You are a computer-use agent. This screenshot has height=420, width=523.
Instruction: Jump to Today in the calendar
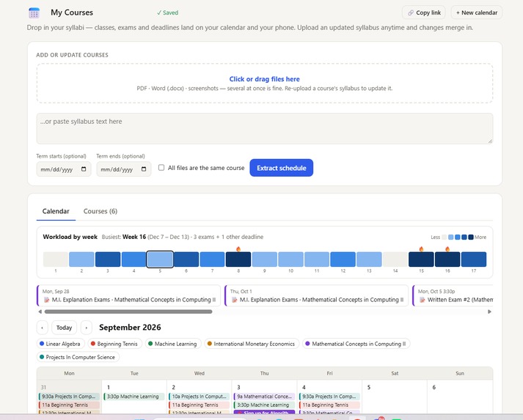click(64, 328)
